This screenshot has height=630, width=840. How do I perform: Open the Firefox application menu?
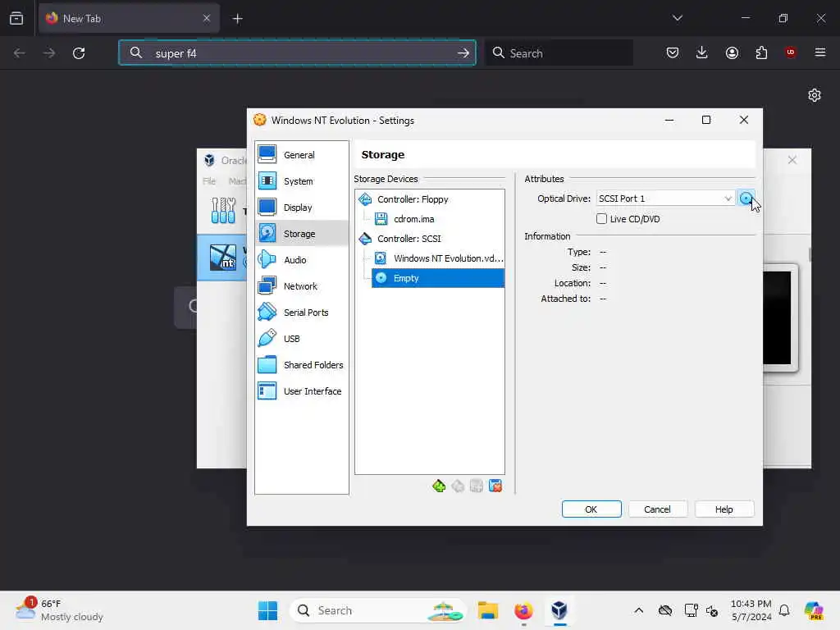click(820, 52)
